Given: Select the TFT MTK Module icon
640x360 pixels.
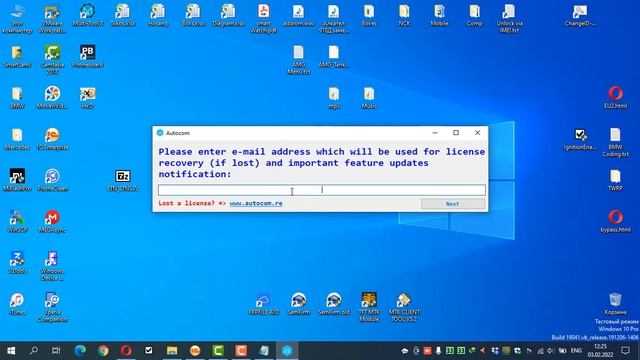Looking at the screenshot, I should click(x=369, y=307).
